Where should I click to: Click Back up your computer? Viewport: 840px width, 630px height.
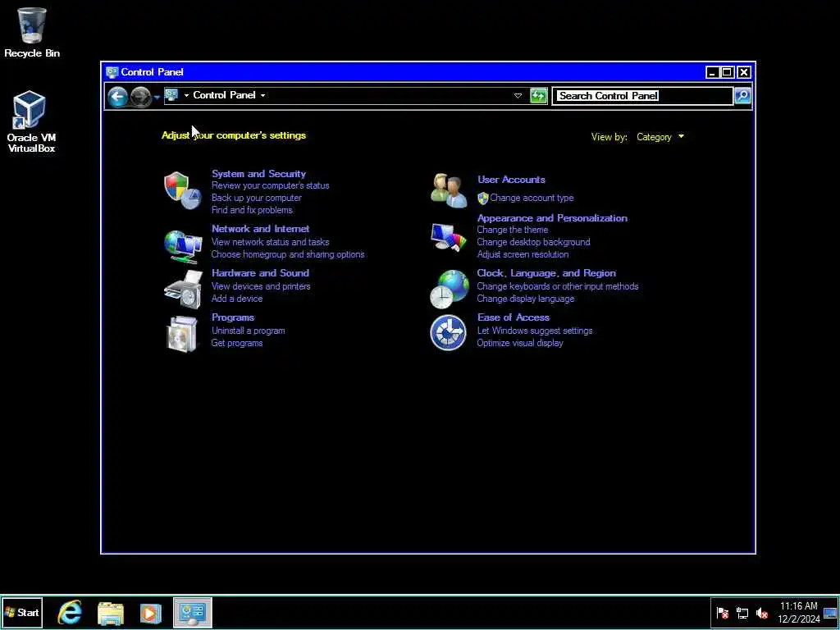tap(257, 199)
